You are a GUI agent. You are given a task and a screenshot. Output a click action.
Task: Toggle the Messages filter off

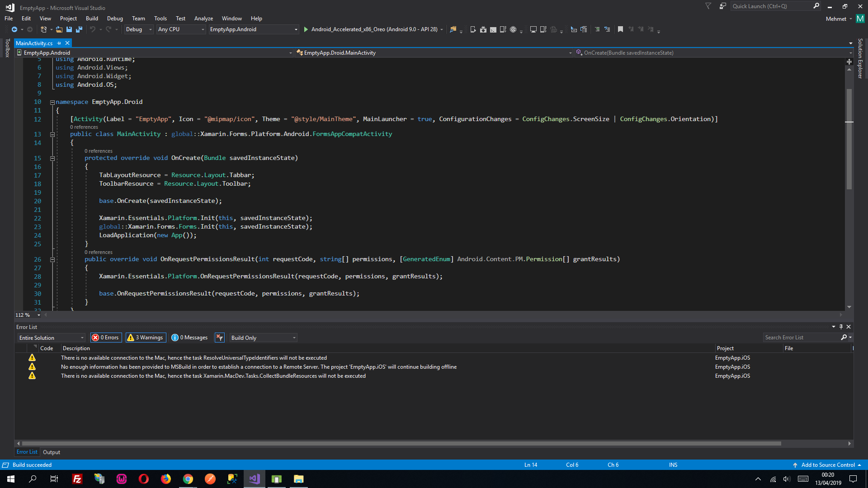click(189, 337)
